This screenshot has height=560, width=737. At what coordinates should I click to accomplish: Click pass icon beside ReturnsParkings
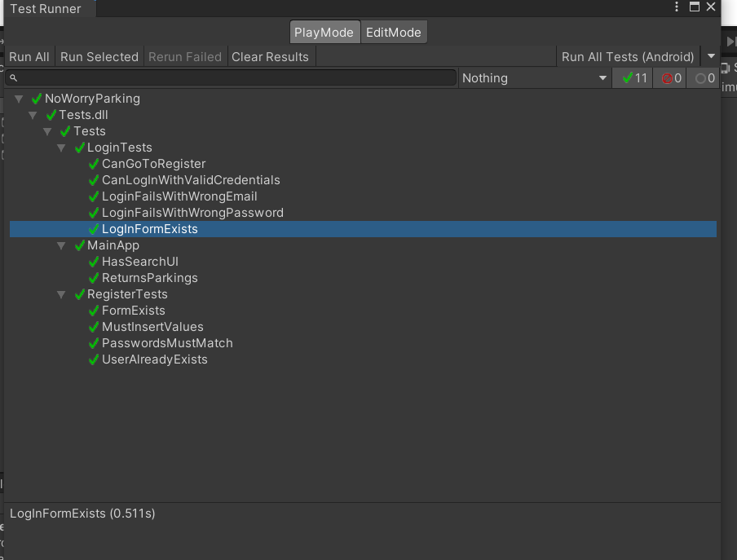94,278
